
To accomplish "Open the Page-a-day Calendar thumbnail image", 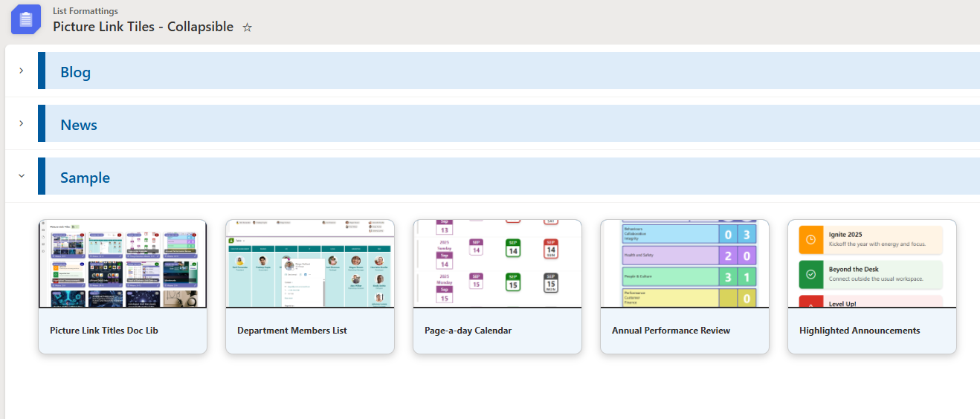I will (497, 264).
